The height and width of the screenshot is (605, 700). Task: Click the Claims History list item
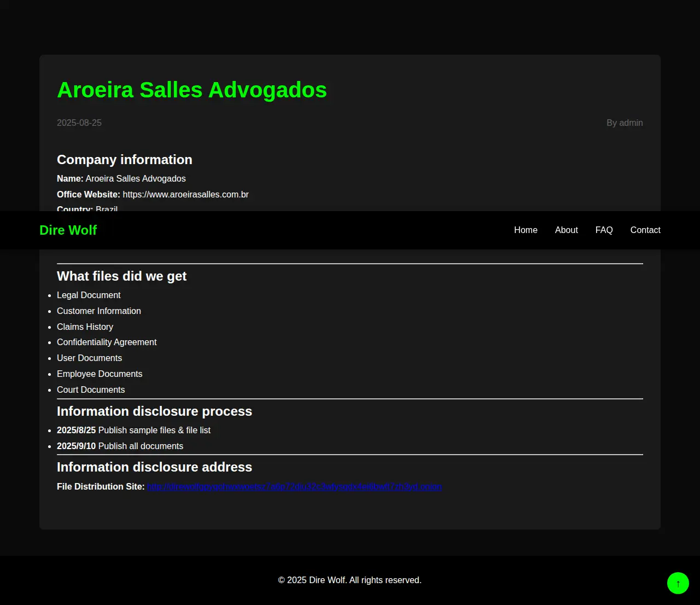(x=85, y=327)
